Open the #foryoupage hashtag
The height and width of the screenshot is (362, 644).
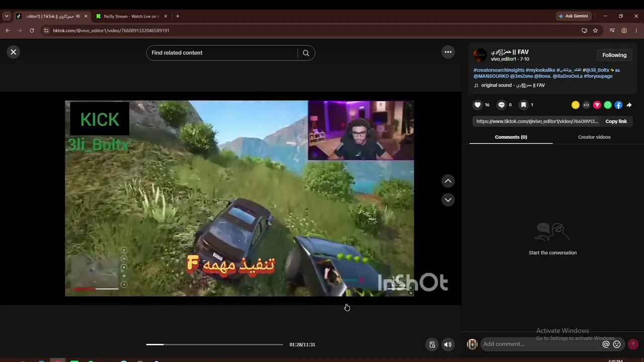[598, 76]
